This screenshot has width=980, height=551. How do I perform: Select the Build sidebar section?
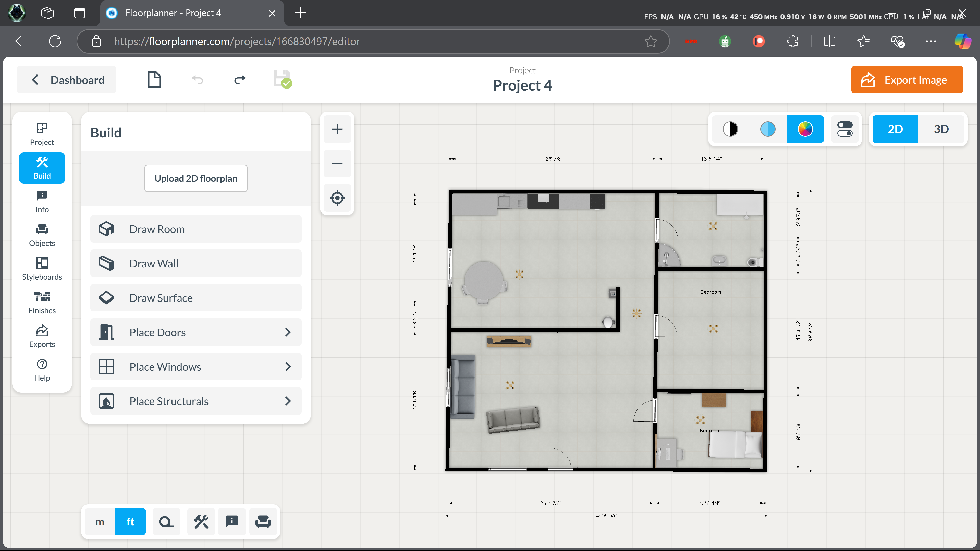point(42,168)
